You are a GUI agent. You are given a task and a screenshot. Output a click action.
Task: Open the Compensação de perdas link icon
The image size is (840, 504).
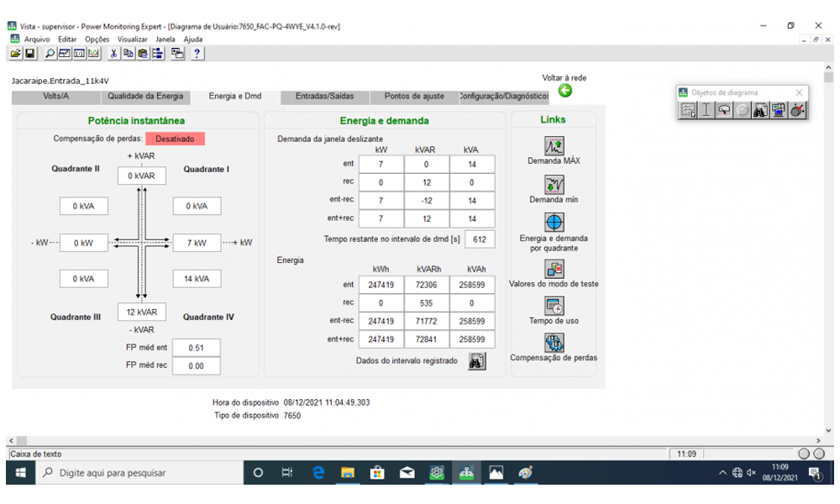(x=554, y=343)
